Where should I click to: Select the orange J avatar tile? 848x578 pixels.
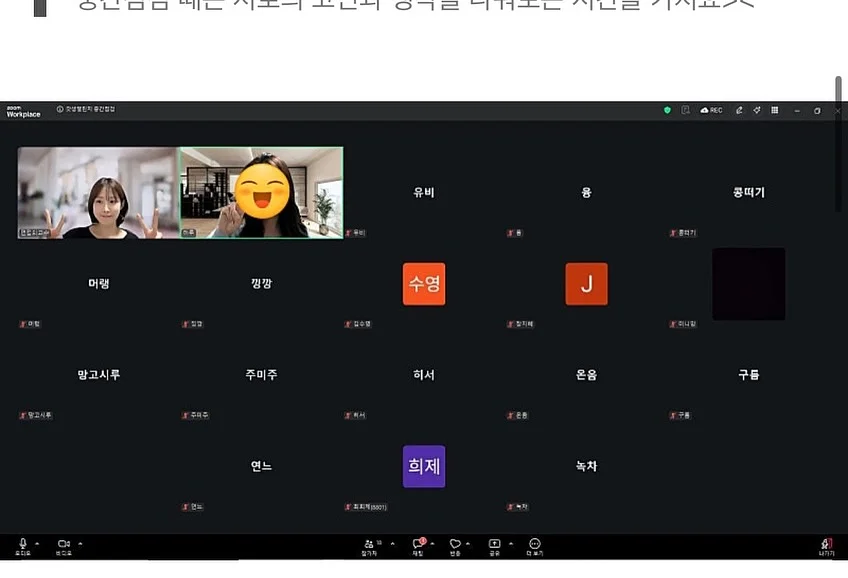587,284
